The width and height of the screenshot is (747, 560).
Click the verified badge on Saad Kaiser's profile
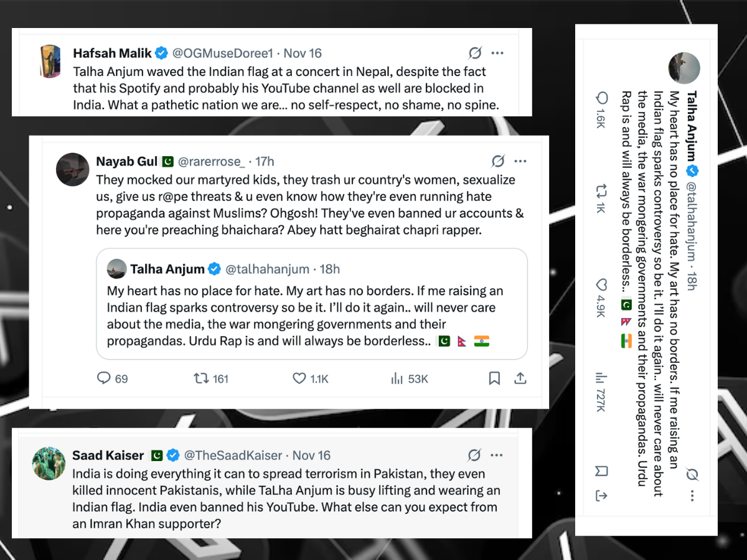click(x=172, y=455)
